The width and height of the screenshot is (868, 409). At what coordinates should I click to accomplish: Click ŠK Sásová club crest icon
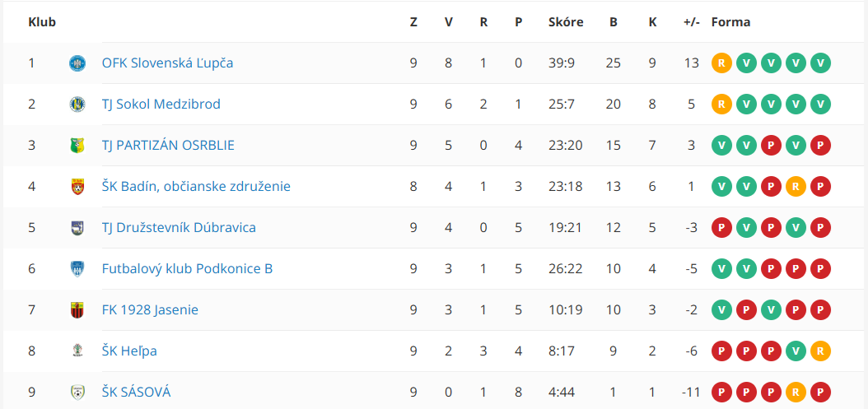77,393
